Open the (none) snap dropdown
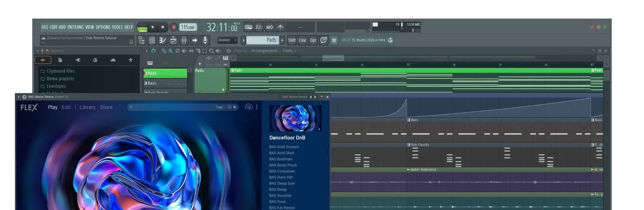Screen dimensions: 644x210 (227, 40)
